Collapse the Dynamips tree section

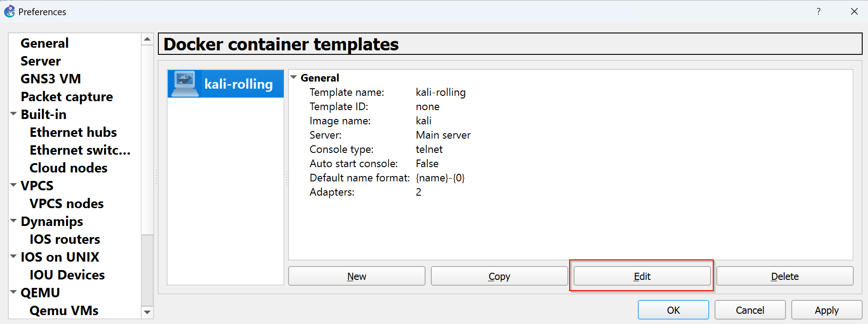[x=14, y=221]
